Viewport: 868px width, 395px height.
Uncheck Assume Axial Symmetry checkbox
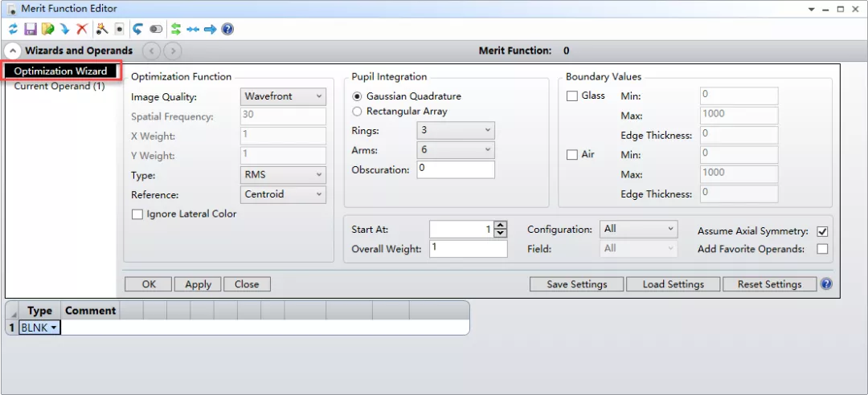tap(822, 231)
